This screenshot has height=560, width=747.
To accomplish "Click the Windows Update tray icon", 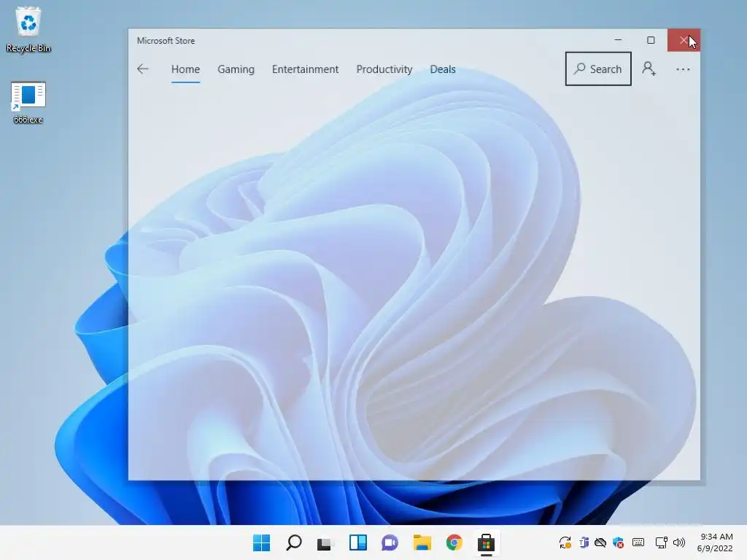I will point(565,542).
